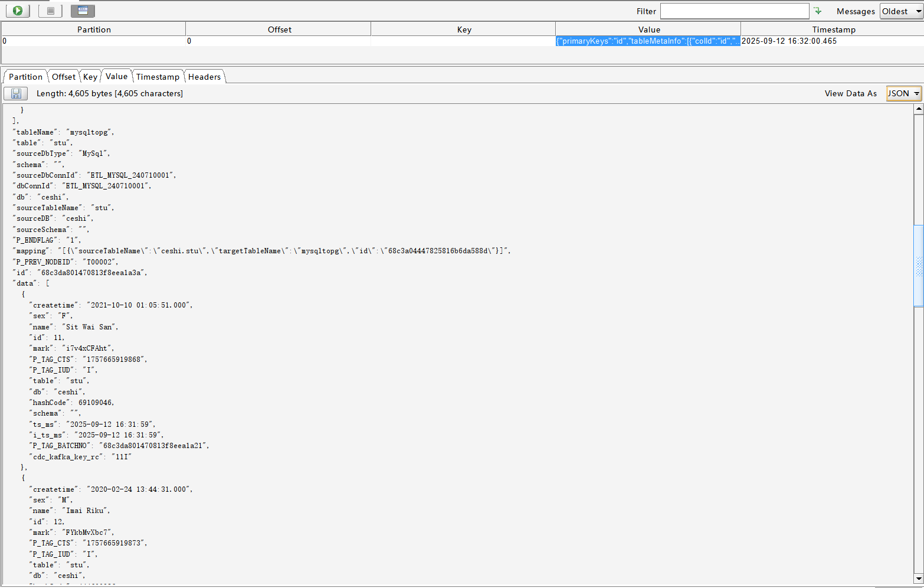Screen dimensions: 924x588
Task: Start consuming messages with the green play icon
Action: point(18,11)
